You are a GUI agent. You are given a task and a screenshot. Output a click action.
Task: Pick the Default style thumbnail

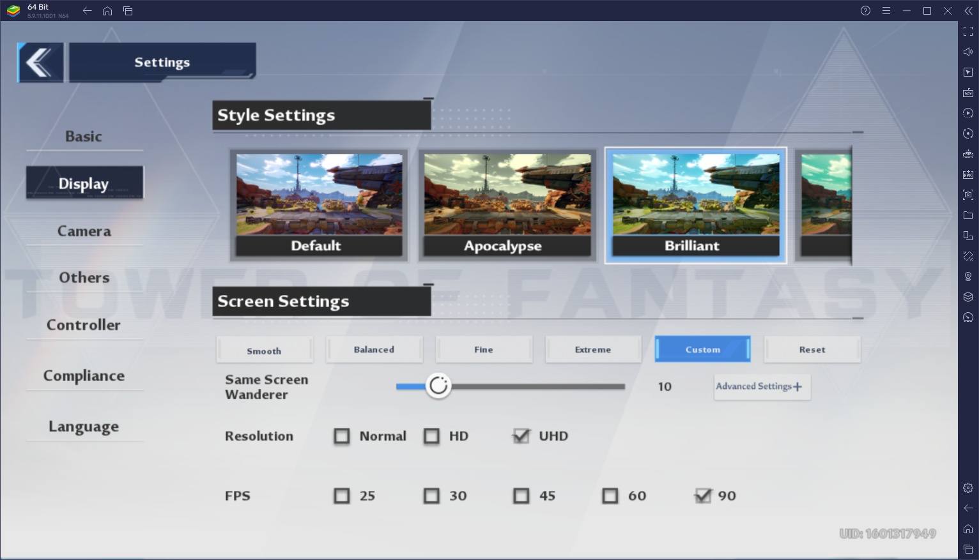(x=319, y=206)
